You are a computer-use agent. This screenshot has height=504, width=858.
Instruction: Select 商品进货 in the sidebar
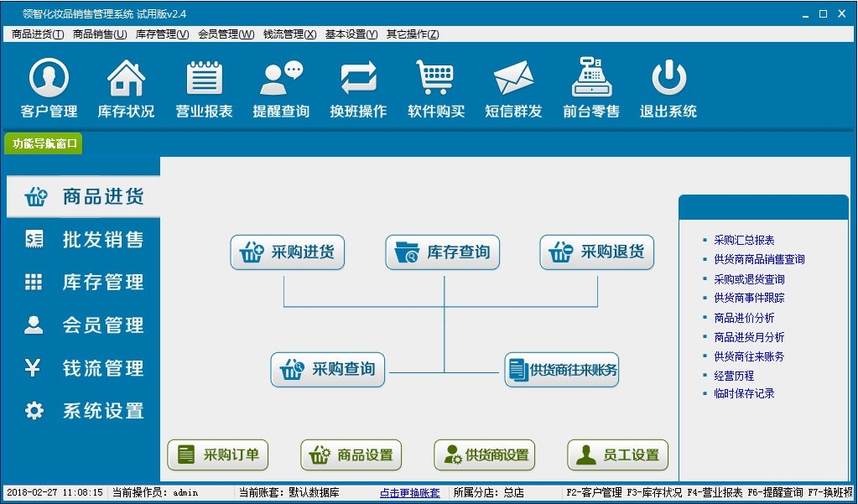(83, 196)
